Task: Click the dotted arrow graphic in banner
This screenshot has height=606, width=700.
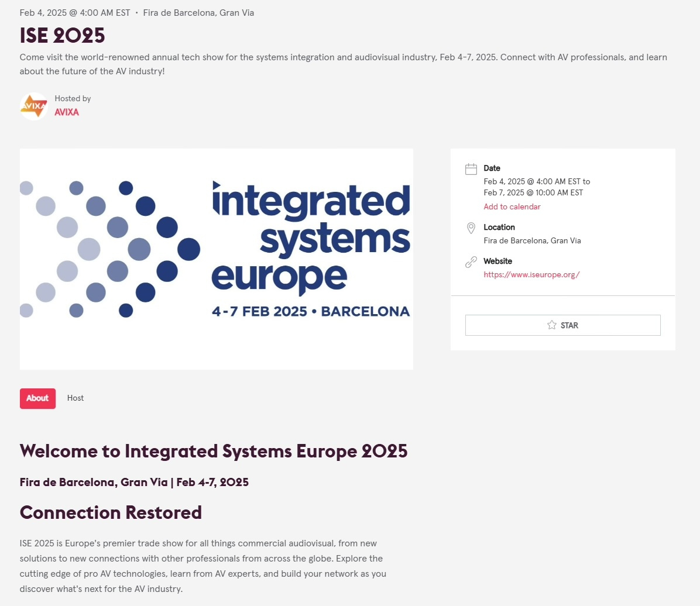Action: [x=110, y=249]
